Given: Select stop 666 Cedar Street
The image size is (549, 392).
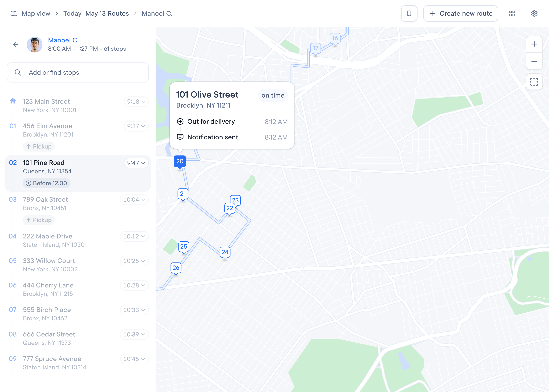Looking at the screenshot, I should tap(78, 338).
